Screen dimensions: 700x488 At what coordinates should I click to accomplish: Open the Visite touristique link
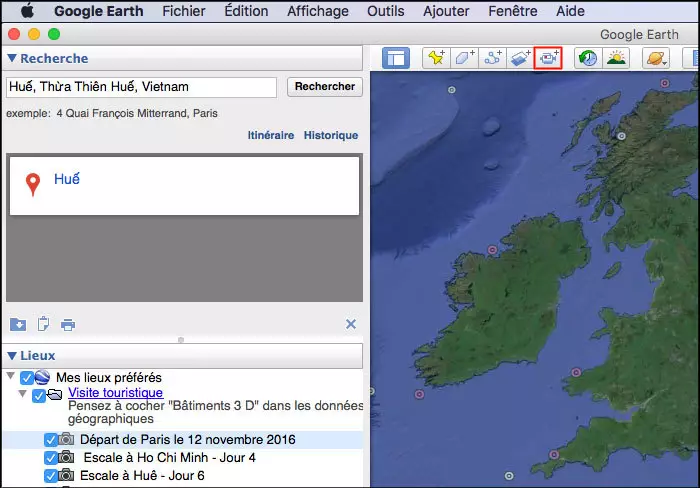[x=116, y=392]
